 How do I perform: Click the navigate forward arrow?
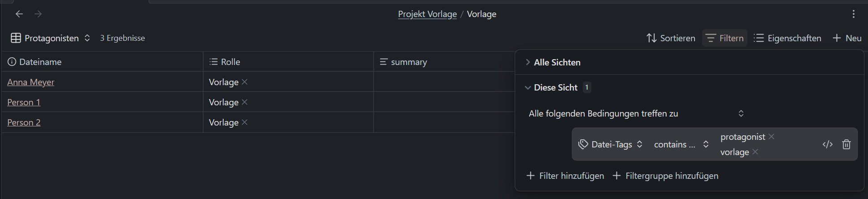click(39, 14)
